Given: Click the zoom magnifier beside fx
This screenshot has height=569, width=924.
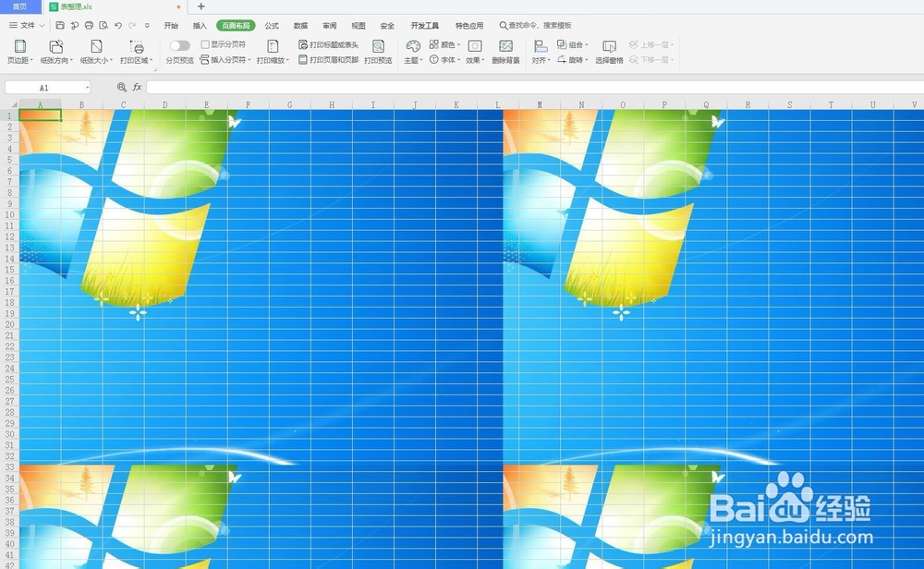Looking at the screenshot, I should [x=122, y=87].
